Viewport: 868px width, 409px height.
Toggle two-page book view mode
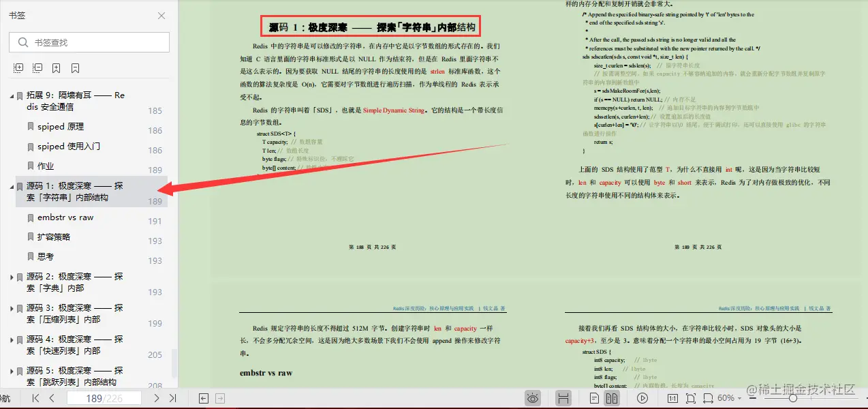[613, 397]
